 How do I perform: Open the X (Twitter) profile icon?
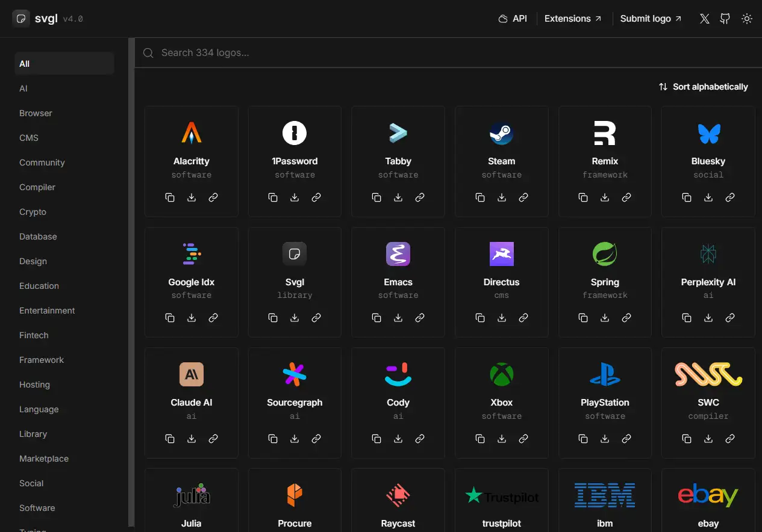point(705,19)
